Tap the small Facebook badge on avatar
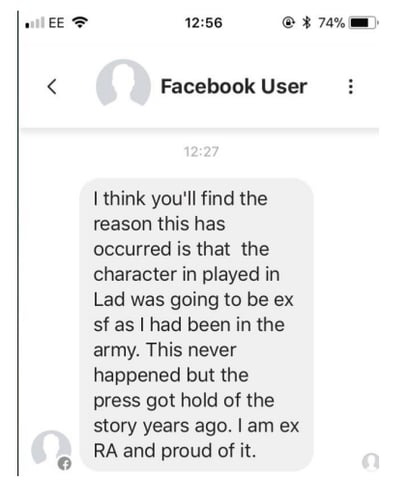Screen dimensions: 410x482 click(x=65, y=463)
